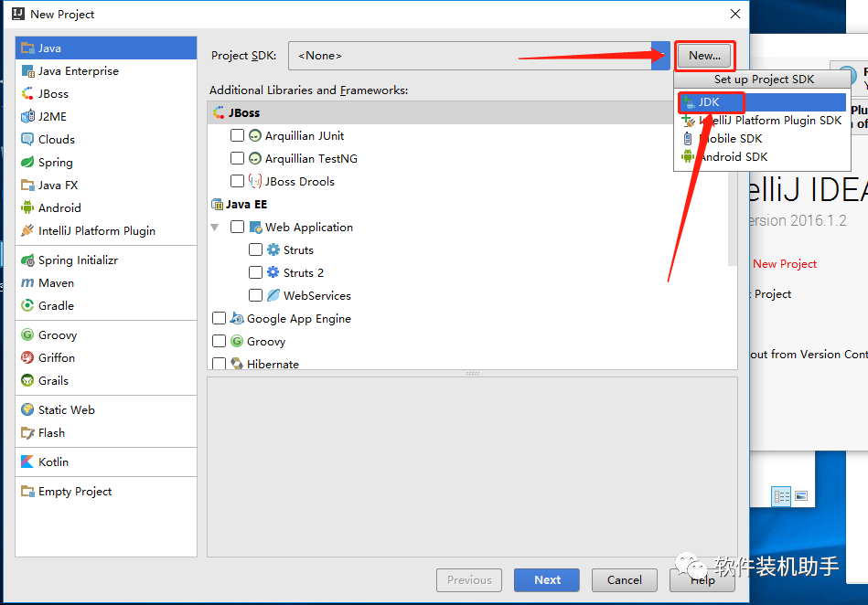Select Mobile SDK menu entry
Viewport: 868px width, 605px height.
762,138
